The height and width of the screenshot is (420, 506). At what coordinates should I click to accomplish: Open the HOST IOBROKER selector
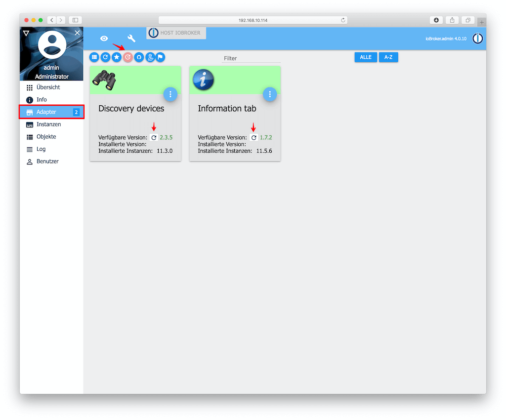(176, 33)
